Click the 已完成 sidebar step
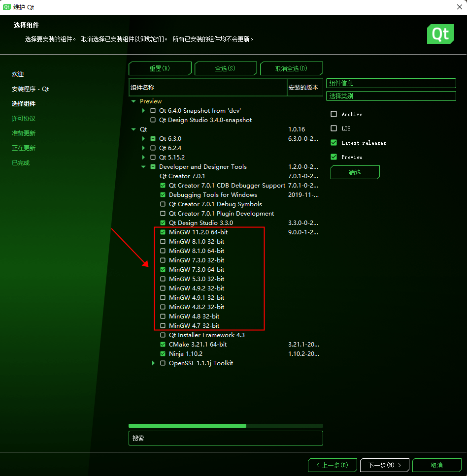This screenshot has height=476, width=467. [x=21, y=163]
